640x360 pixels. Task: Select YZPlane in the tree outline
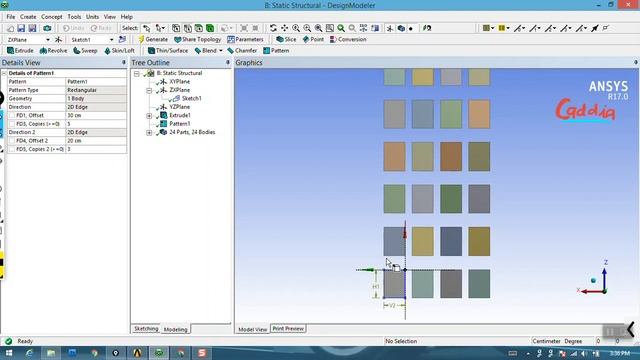pyautogui.click(x=180, y=107)
